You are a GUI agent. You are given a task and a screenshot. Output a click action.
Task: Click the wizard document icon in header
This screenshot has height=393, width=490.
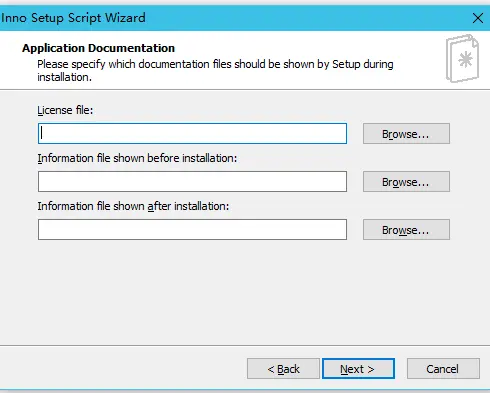[462, 59]
